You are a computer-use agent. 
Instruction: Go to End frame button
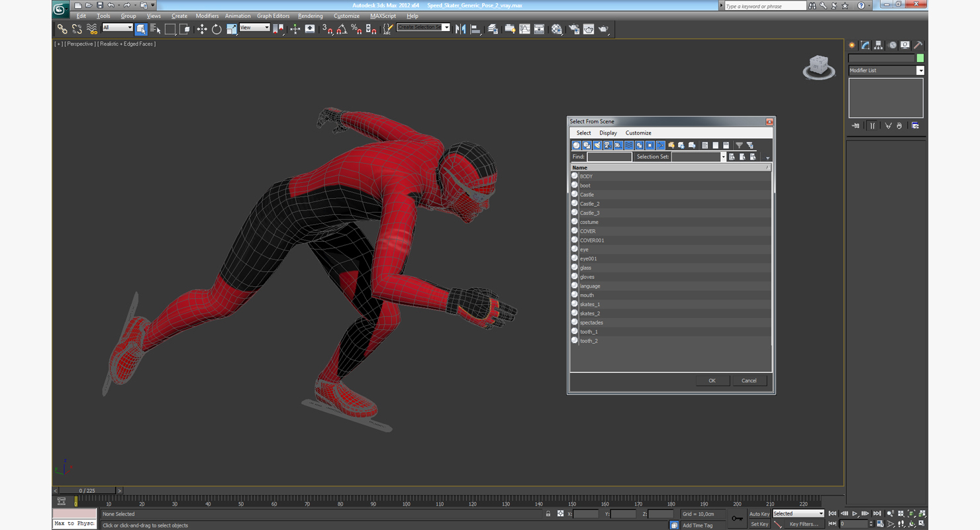(x=877, y=513)
